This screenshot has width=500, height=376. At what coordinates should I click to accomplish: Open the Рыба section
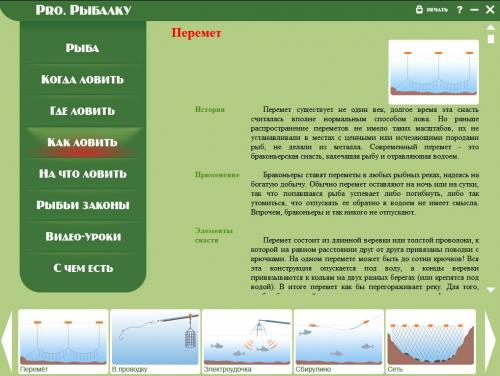point(82,48)
